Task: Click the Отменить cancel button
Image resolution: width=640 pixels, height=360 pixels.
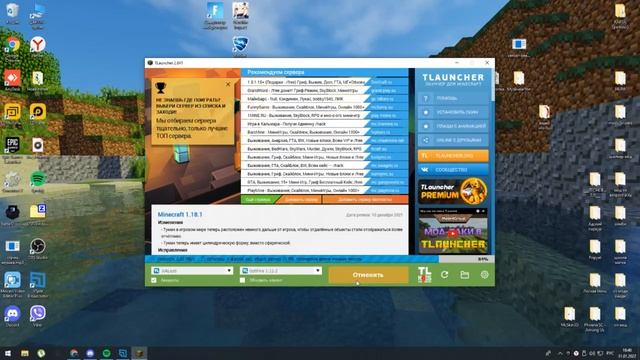Action: [368, 275]
